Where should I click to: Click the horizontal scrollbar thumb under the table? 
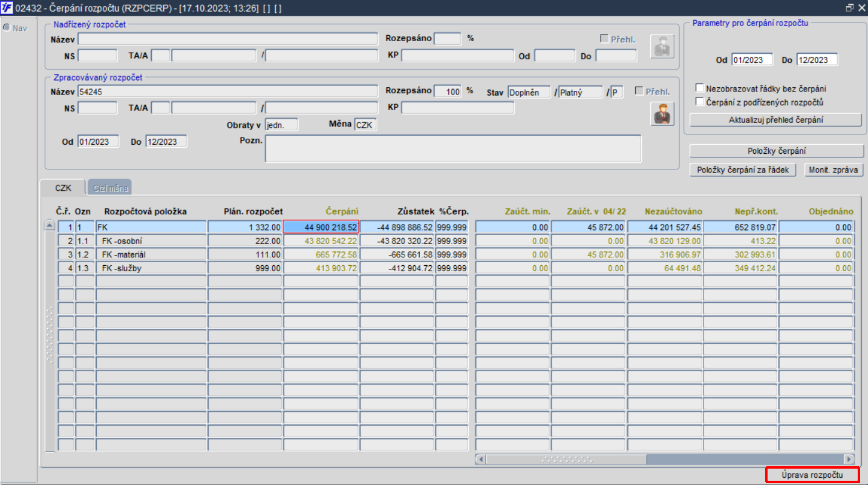coord(566,459)
